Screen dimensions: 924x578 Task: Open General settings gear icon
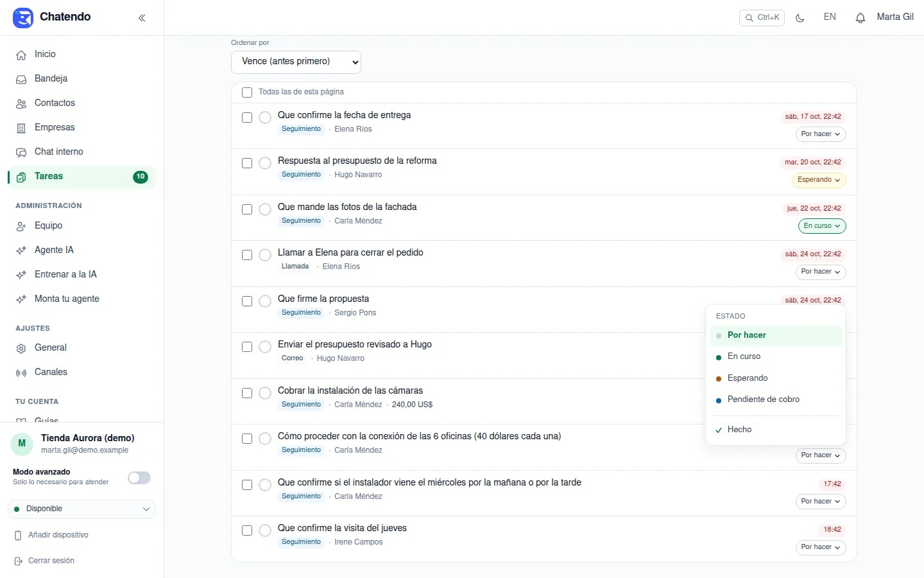(21, 349)
